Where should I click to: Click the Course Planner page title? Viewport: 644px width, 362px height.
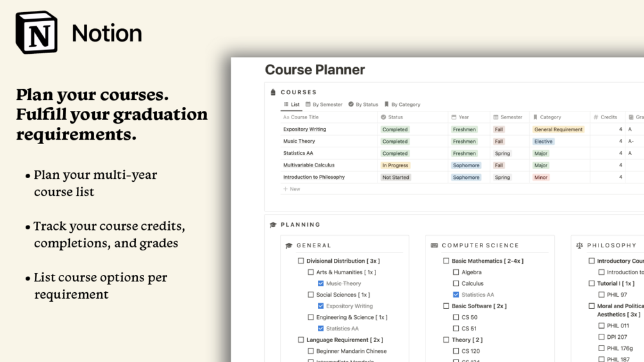tap(315, 70)
